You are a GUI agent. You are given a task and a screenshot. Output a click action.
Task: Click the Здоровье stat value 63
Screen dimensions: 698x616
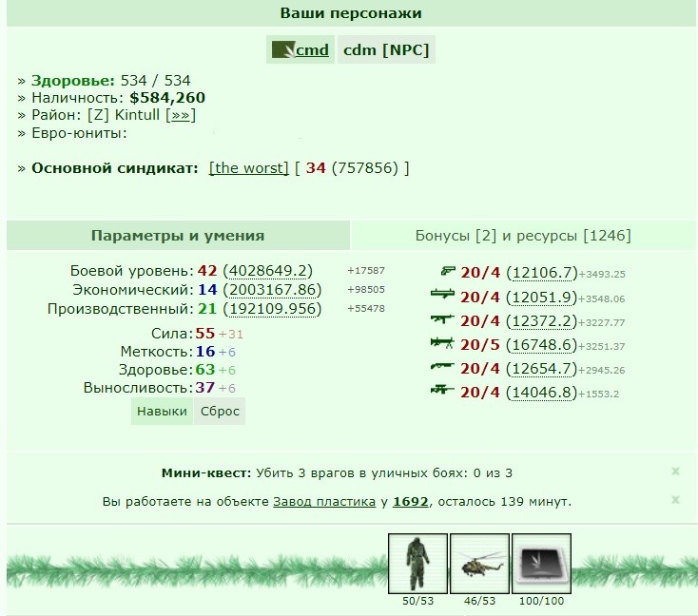(x=204, y=370)
